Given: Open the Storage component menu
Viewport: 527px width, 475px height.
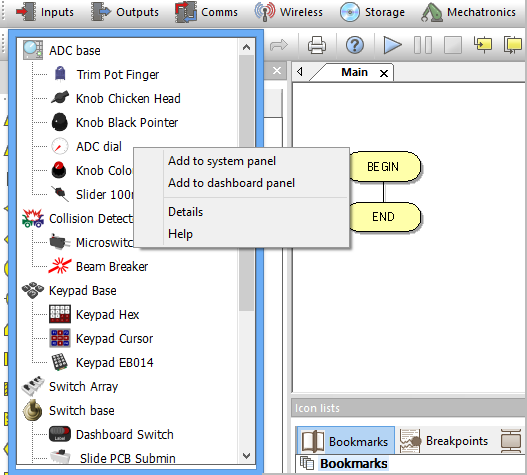Looking at the screenshot, I should [372, 12].
